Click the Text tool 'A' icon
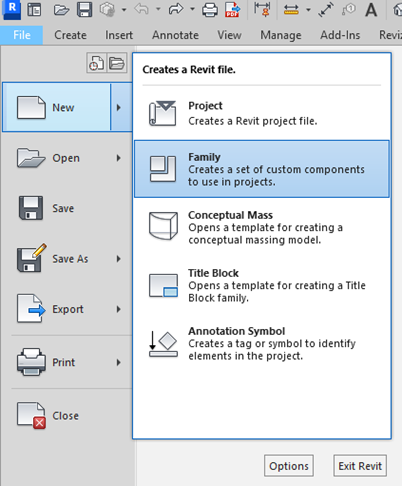Image resolution: width=402 pixels, height=486 pixels. [x=371, y=10]
